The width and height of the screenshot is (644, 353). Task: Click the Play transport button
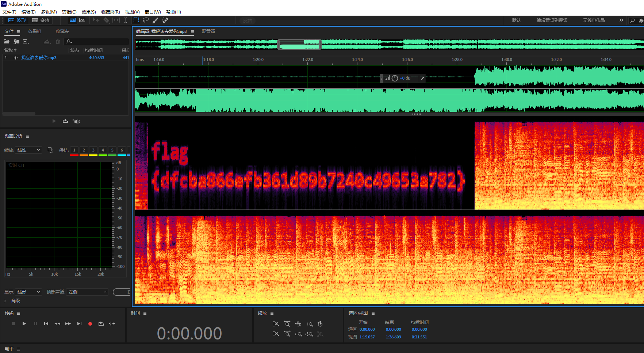(x=24, y=324)
